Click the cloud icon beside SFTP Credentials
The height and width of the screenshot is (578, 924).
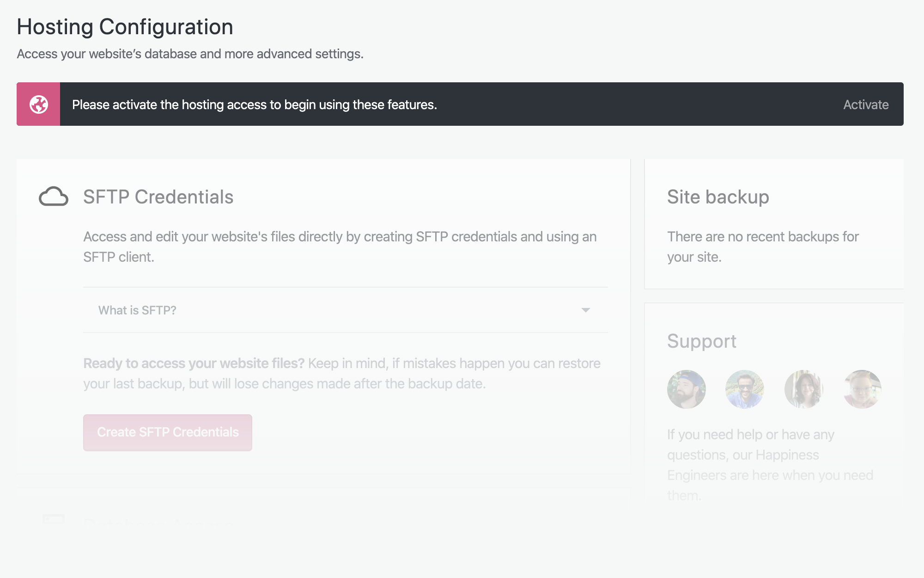(x=54, y=197)
